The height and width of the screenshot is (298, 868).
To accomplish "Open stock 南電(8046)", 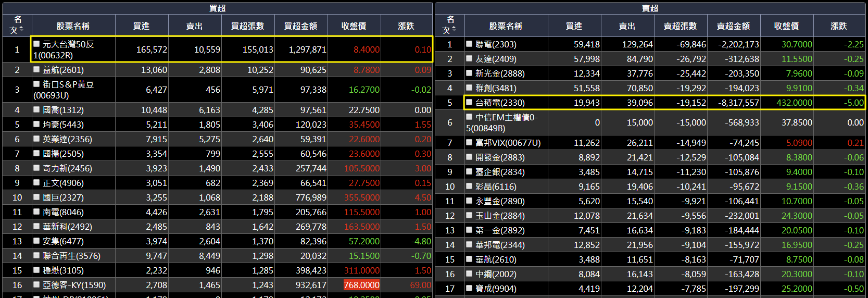I will (63, 212).
